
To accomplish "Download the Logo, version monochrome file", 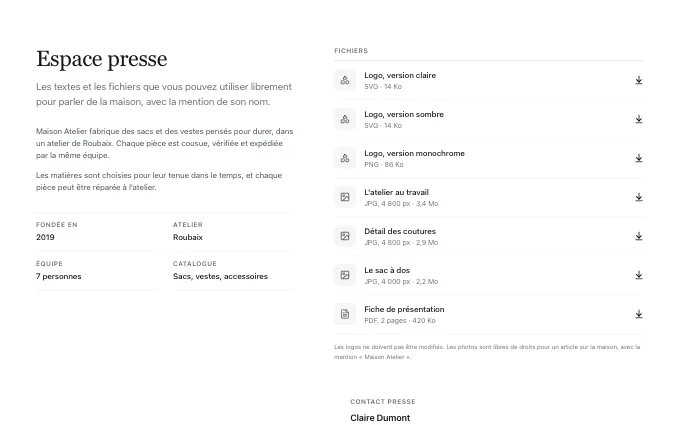I will [x=639, y=158].
